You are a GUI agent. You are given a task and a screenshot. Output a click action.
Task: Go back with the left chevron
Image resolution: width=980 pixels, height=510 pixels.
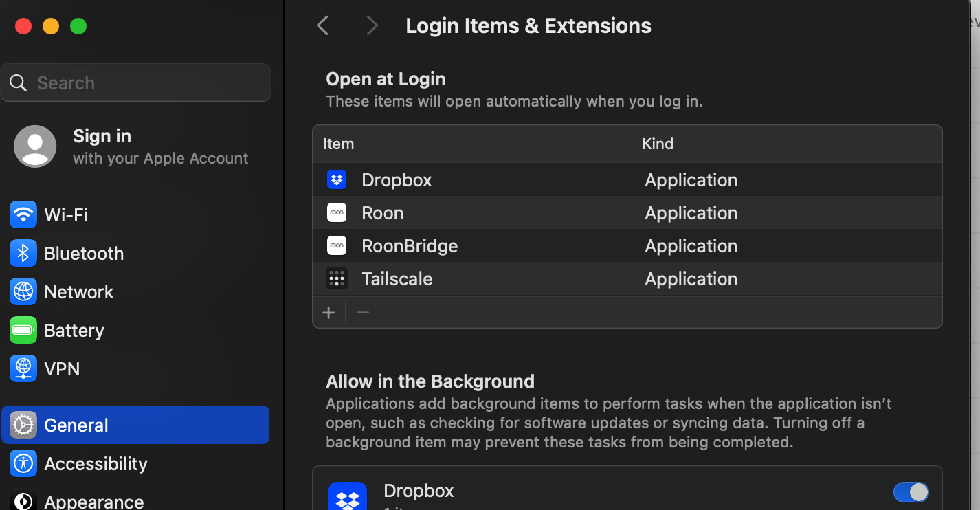point(322,26)
